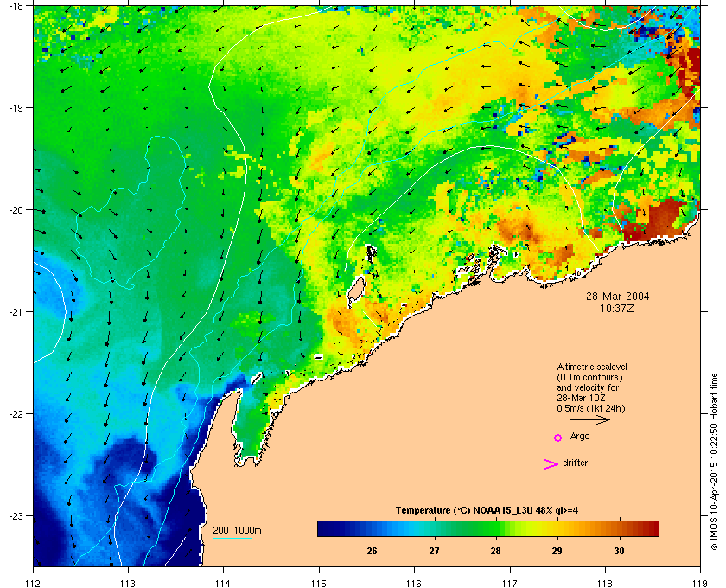Click the 'drifter' legend label
This screenshot has height=588, width=726.
(x=575, y=463)
